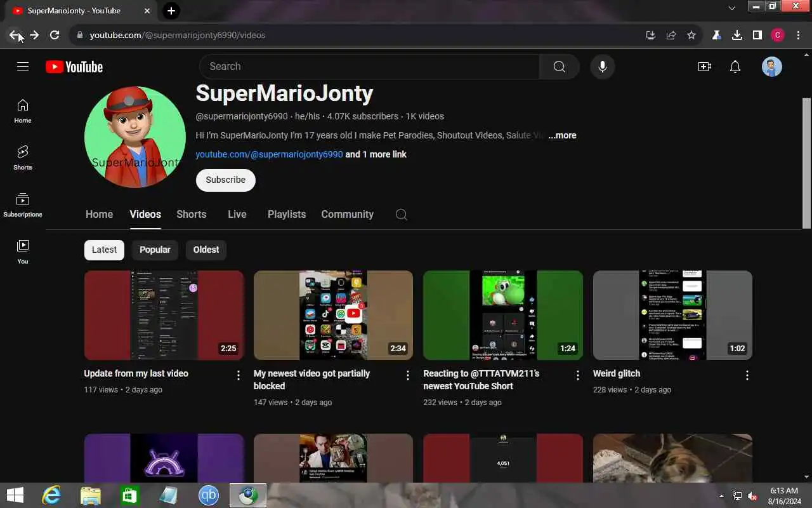Click browser back arrow
This screenshot has width=812, height=508.
click(15, 35)
